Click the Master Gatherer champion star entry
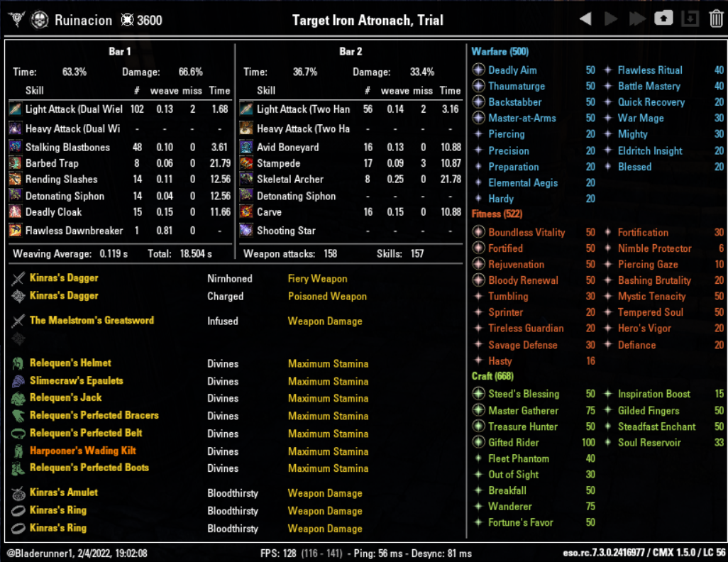This screenshot has height=562, width=728. (x=534, y=411)
